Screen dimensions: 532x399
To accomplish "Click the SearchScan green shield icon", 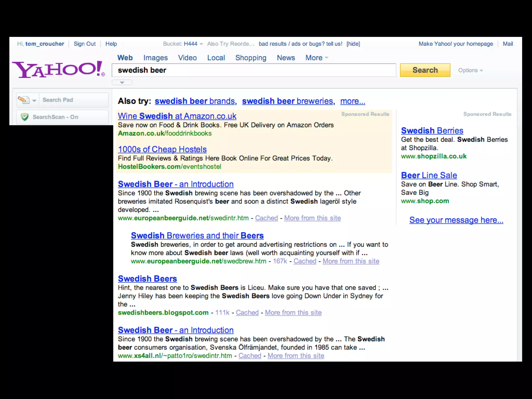I will pyautogui.click(x=25, y=117).
